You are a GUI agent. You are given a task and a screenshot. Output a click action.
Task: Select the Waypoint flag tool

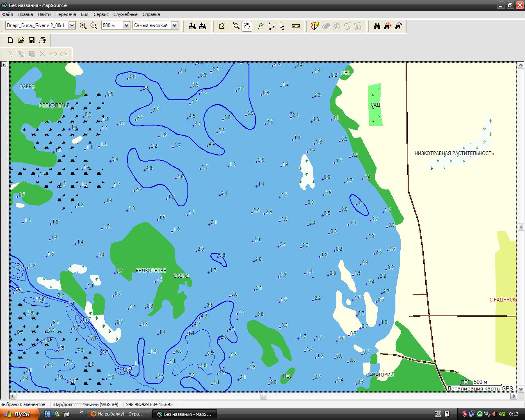pyautogui.click(x=260, y=26)
